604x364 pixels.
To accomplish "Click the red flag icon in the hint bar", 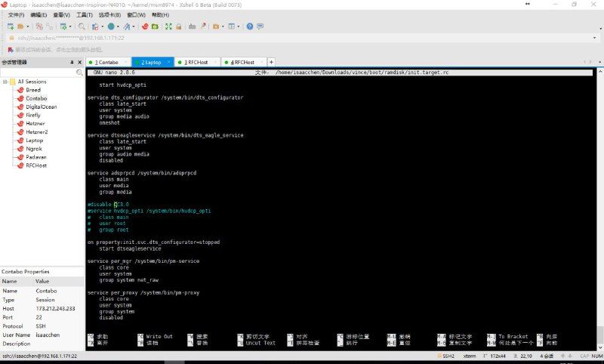I will tap(11, 50).
